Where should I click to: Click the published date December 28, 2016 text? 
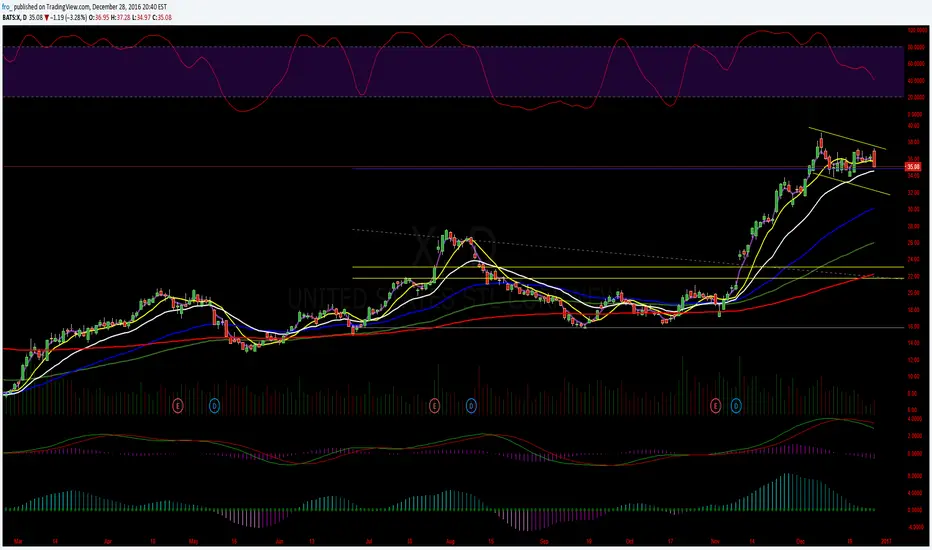pos(115,7)
